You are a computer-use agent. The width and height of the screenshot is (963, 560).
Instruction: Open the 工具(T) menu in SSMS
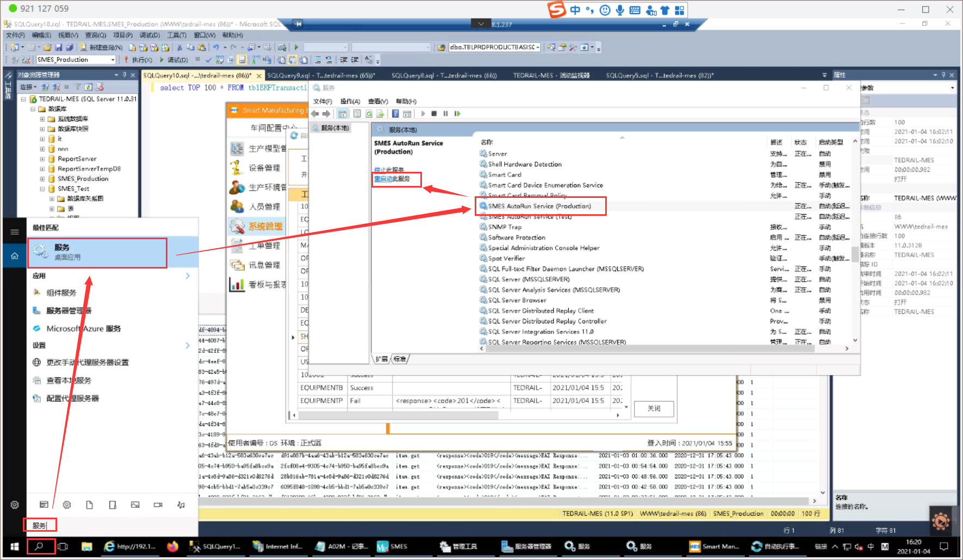(177, 35)
